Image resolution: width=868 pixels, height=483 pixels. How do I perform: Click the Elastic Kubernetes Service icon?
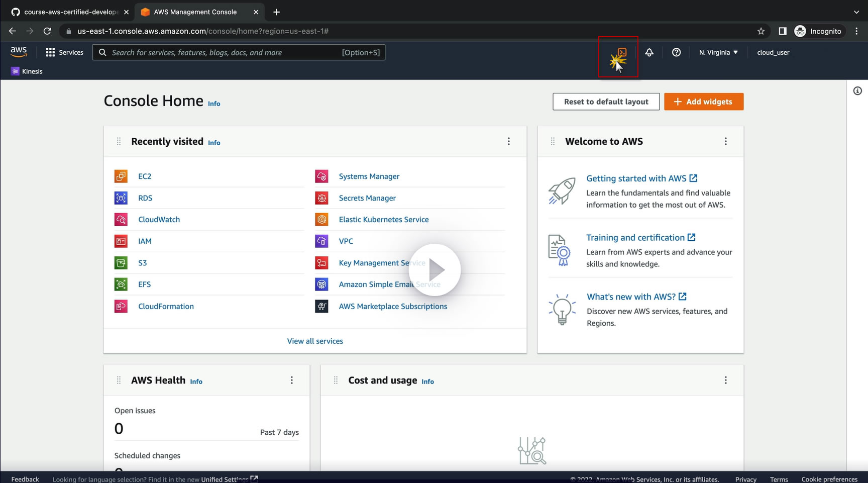[321, 220]
